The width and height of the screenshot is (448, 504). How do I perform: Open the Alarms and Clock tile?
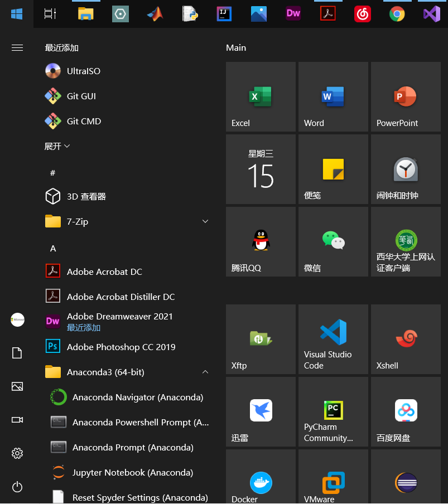[x=406, y=169]
